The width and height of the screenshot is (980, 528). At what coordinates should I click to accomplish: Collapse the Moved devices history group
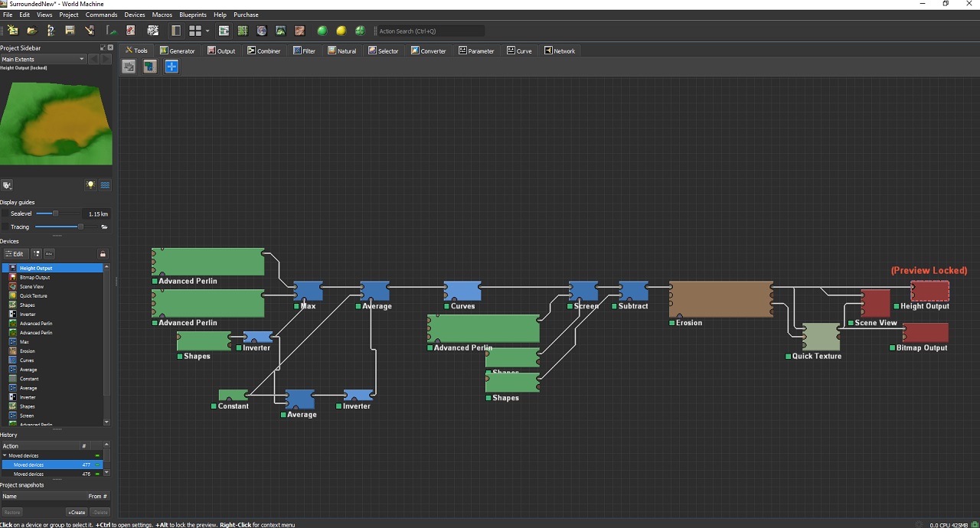5,455
